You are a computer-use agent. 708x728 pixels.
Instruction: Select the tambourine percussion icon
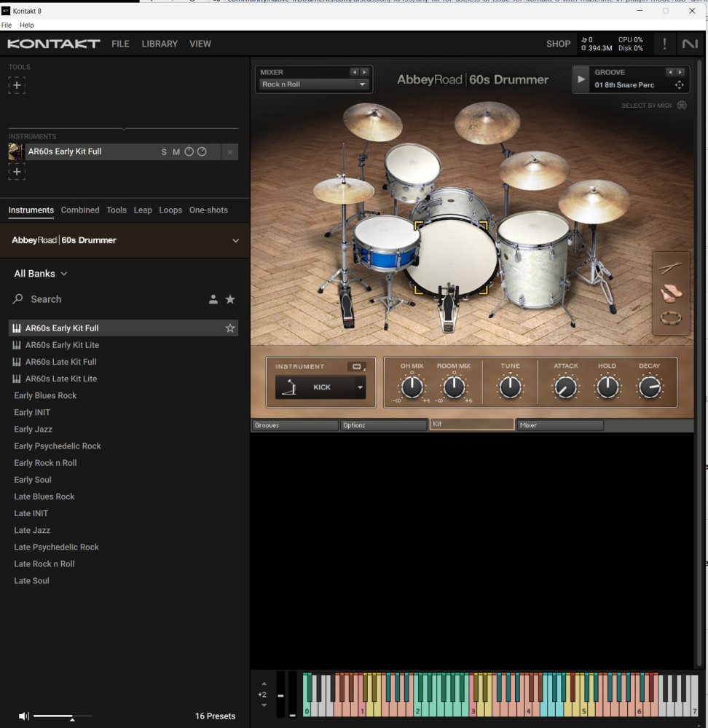(x=671, y=318)
